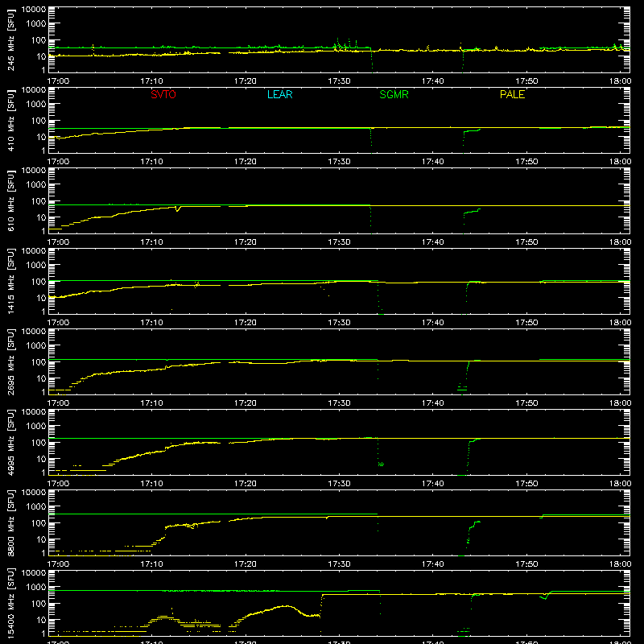Click the 10000 value on 4995 MHz axis
This screenshot has width=644, height=644.
[34, 412]
